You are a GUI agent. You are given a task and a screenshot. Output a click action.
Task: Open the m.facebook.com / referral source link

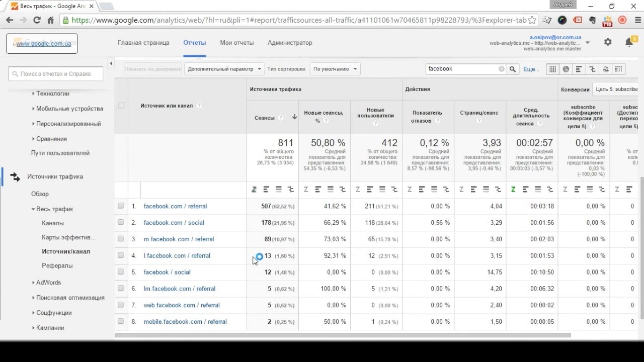(179, 239)
